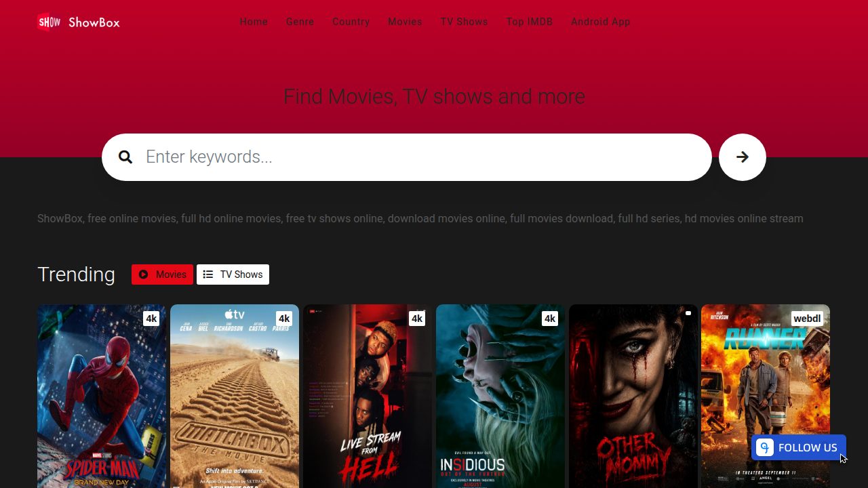
Task: Open the Live Stream From Hell poster
Action: point(368,396)
